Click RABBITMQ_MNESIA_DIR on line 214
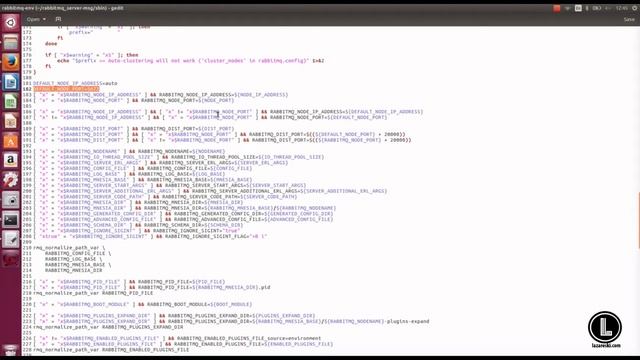Screen dimensions: 640x360 click(x=73, y=271)
